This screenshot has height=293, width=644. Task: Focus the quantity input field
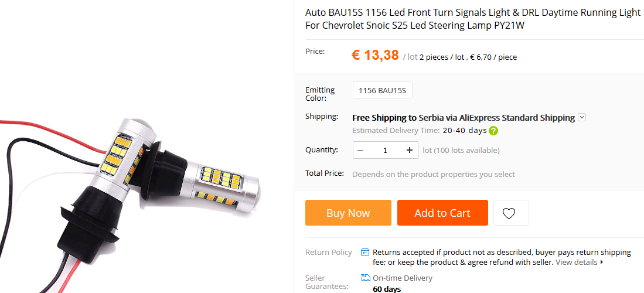(385, 151)
